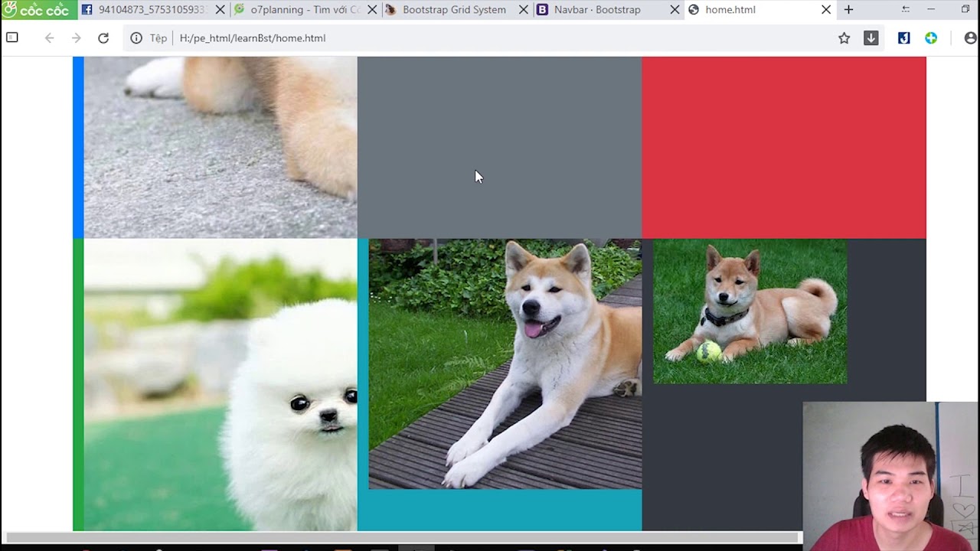Click the gray secondary color block
The image size is (980, 551).
tap(499, 148)
